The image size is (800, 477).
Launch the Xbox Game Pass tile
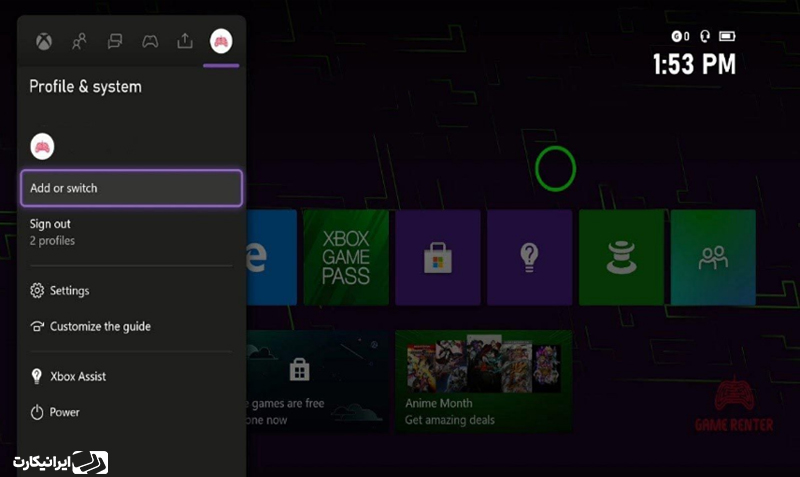[346, 257]
